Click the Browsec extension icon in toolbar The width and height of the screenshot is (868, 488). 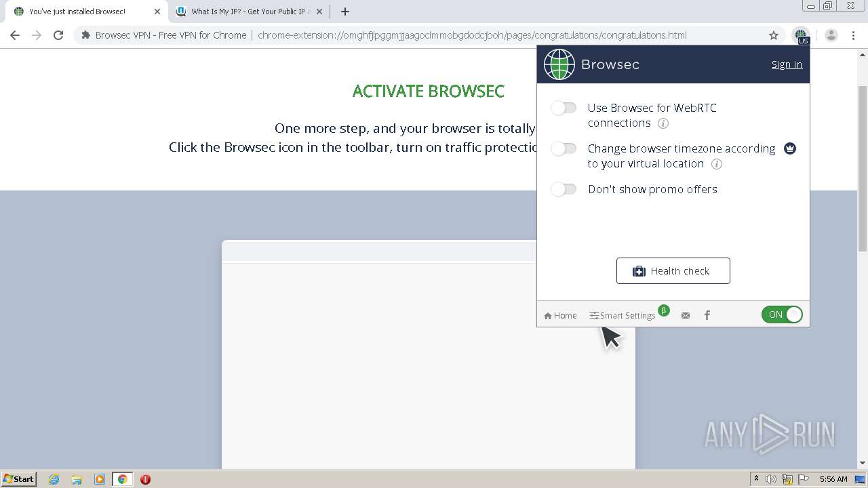[802, 36]
